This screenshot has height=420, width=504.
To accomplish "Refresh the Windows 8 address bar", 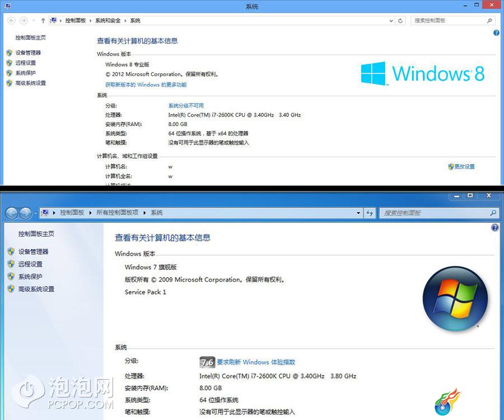I will point(400,21).
